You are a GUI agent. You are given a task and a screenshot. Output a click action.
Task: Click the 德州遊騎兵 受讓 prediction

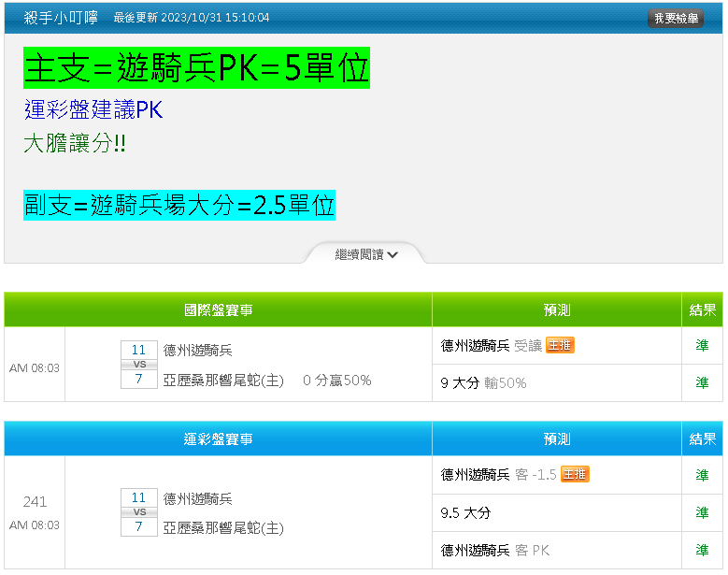tap(492, 346)
